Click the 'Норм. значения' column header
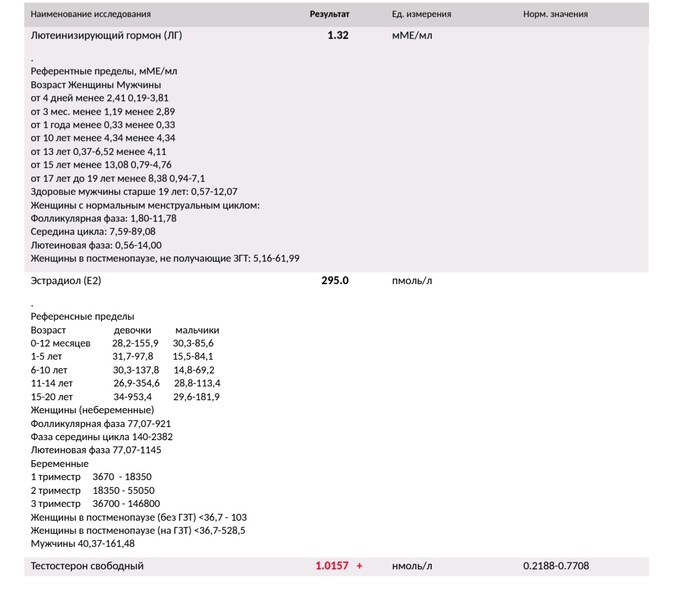The width and height of the screenshot is (674, 600). [x=555, y=14]
